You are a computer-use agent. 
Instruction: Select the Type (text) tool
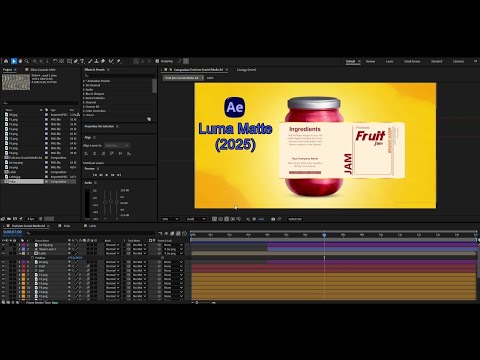point(82,61)
